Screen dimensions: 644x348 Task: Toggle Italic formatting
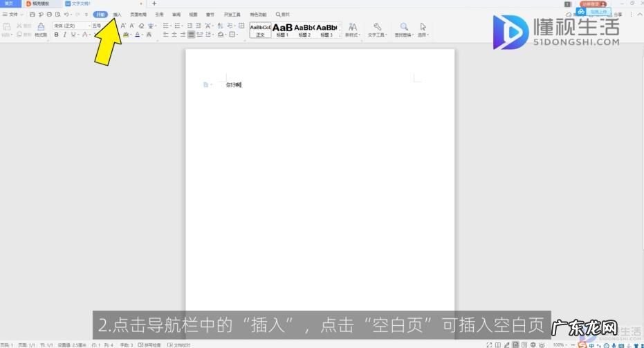64,35
